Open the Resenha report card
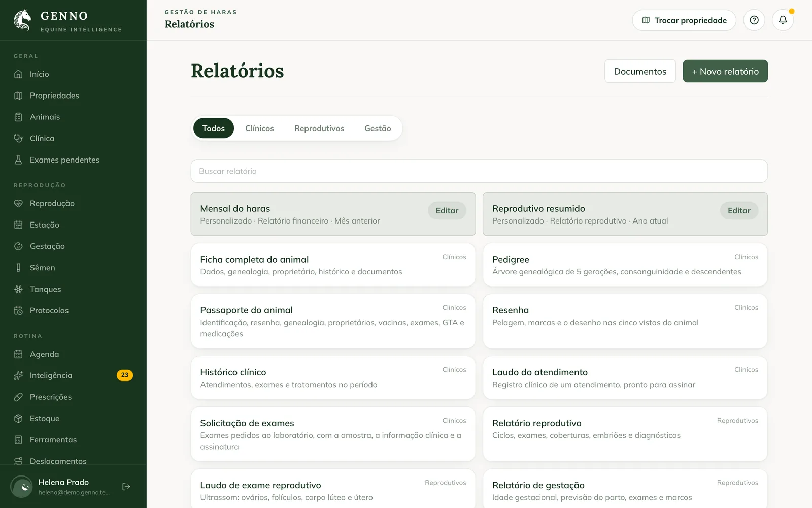The image size is (812, 508). pyautogui.click(x=625, y=321)
